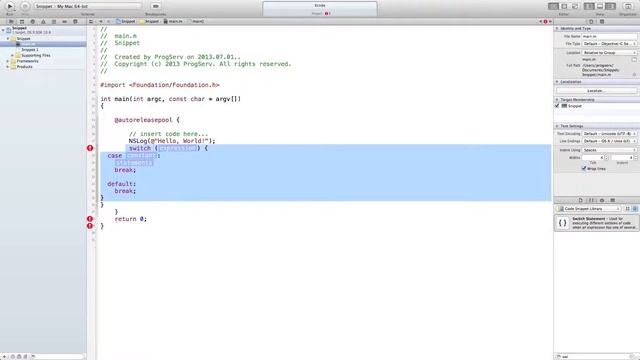This screenshot has height=360, width=640.
Task: Show the Search navigator
Action: click(x=33, y=21)
